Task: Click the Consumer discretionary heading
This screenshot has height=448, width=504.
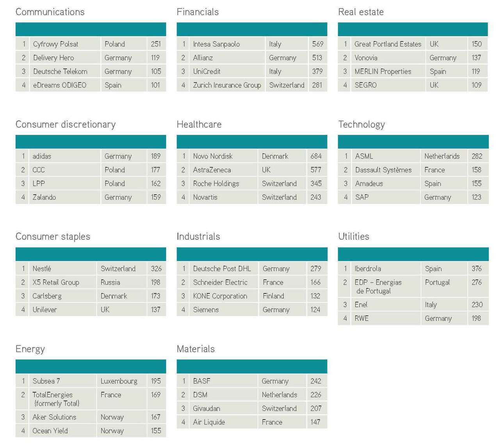Action: coord(66,124)
